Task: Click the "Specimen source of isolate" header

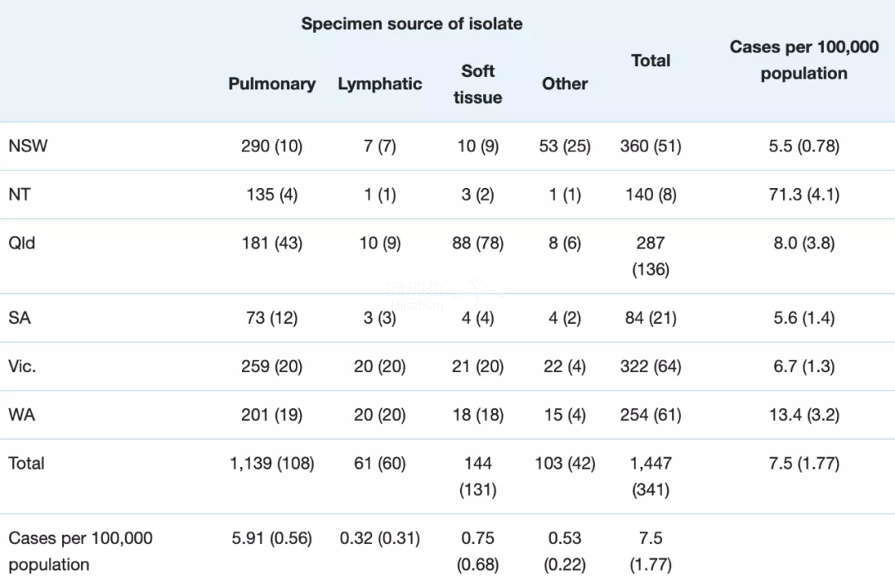Action: 412,24
